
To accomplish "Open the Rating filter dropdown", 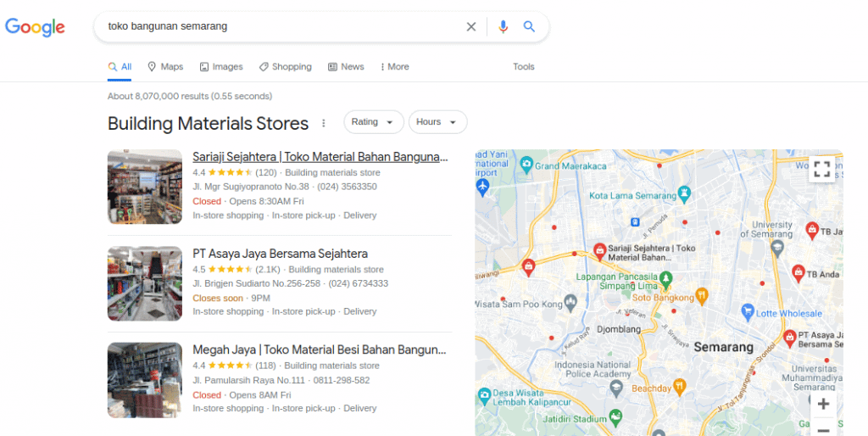I will [373, 122].
